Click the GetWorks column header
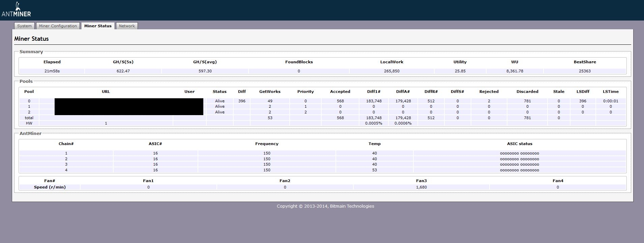This screenshot has width=644, height=243. tap(270, 92)
